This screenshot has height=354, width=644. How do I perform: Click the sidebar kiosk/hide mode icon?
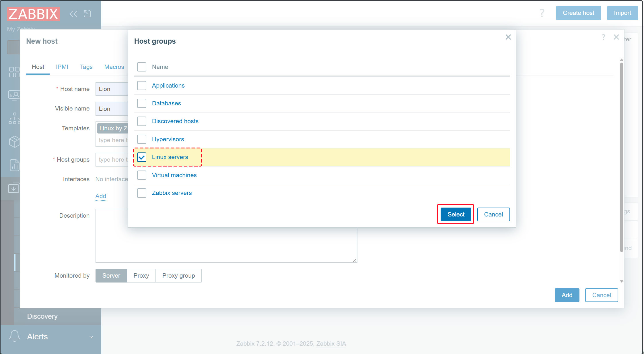click(x=87, y=13)
